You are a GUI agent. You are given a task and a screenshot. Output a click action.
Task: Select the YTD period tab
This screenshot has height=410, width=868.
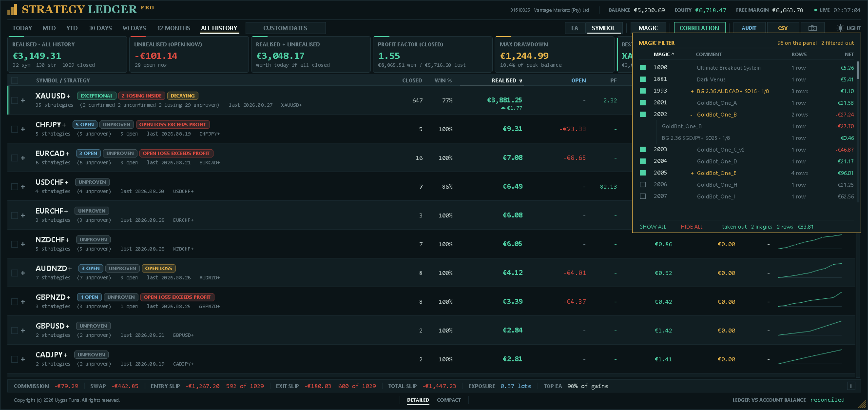point(72,28)
